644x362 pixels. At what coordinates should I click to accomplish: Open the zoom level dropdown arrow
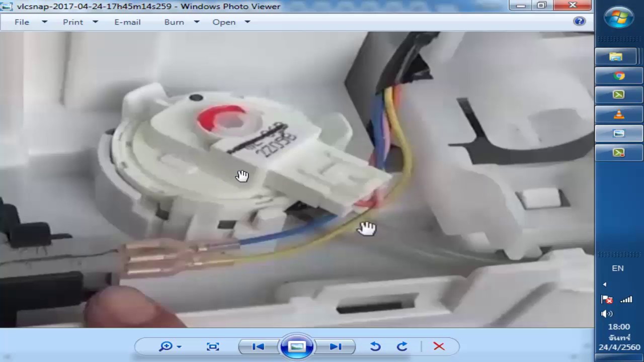pos(179,347)
